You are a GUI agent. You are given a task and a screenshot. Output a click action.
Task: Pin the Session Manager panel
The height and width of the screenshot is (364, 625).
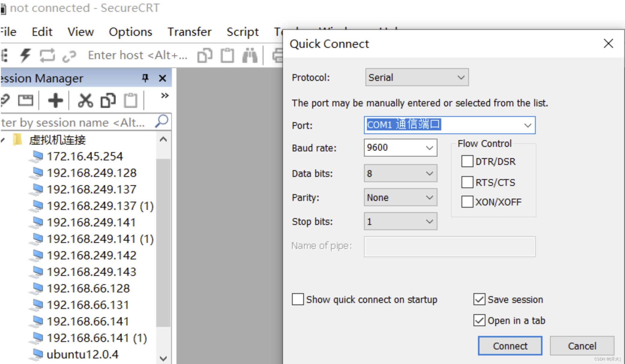(x=145, y=78)
